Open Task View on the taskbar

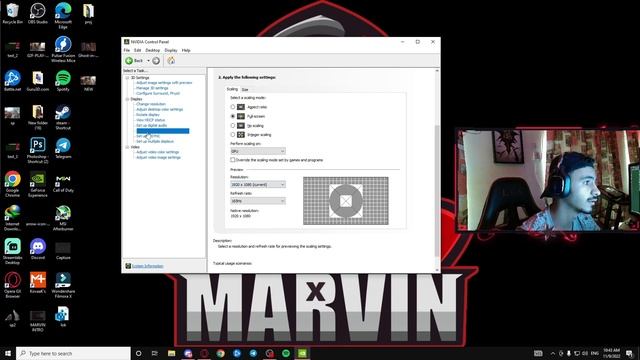pyautogui.click(x=155, y=353)
